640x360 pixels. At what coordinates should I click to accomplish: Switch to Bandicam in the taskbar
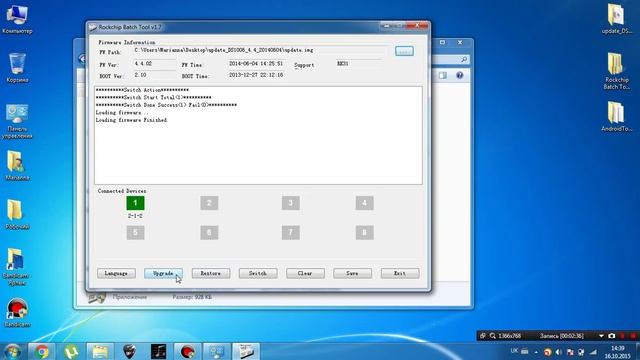[x=187, y=351]
